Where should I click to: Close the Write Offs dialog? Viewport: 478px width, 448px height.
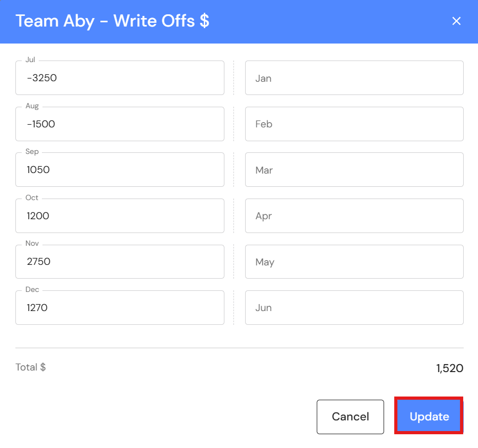pyautogui.click(x=456, y=21)
